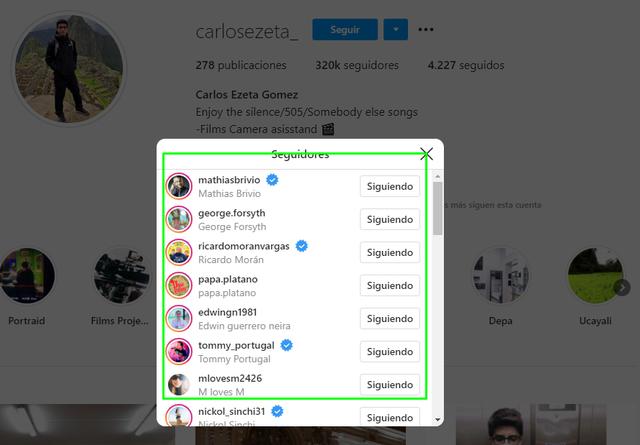Screen dimensions: 640x445
Task: Open tommy_portugal's avatar
Action: click(179, 352)
